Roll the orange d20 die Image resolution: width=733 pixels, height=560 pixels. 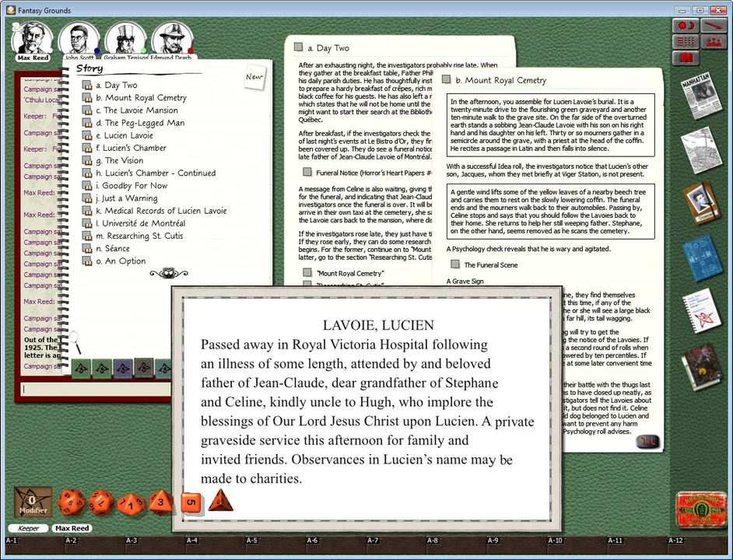pyautogui.click(x=71, y=503)
